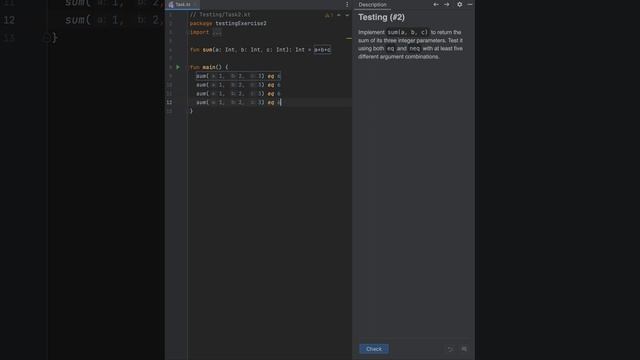Viewport: 640px width, 360px height.
Task: Click the closing brace on line 13
Action: tap(191, 111)
